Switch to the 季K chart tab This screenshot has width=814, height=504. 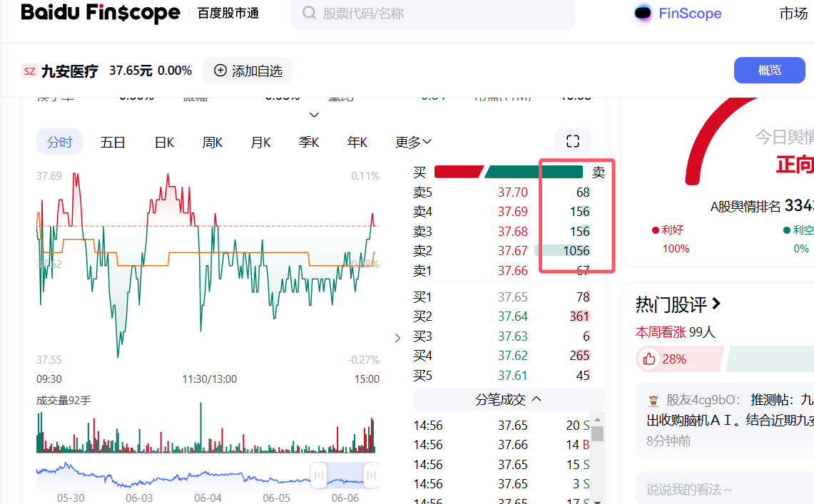pyautogui.click(x=309, y=142)
